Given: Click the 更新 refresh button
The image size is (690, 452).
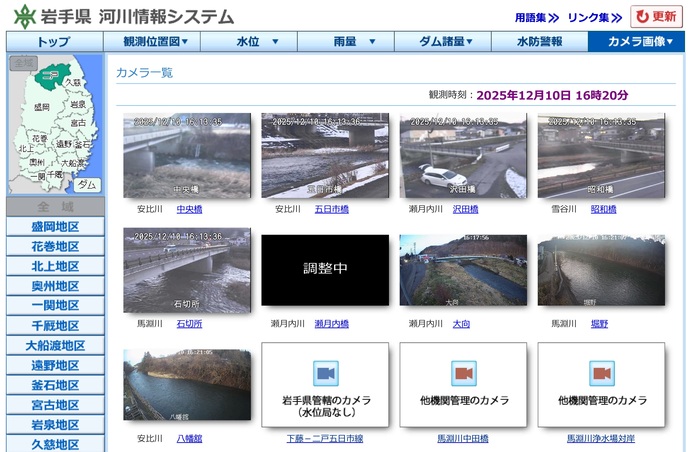Looking at the screenshot, I should point(656,17).
